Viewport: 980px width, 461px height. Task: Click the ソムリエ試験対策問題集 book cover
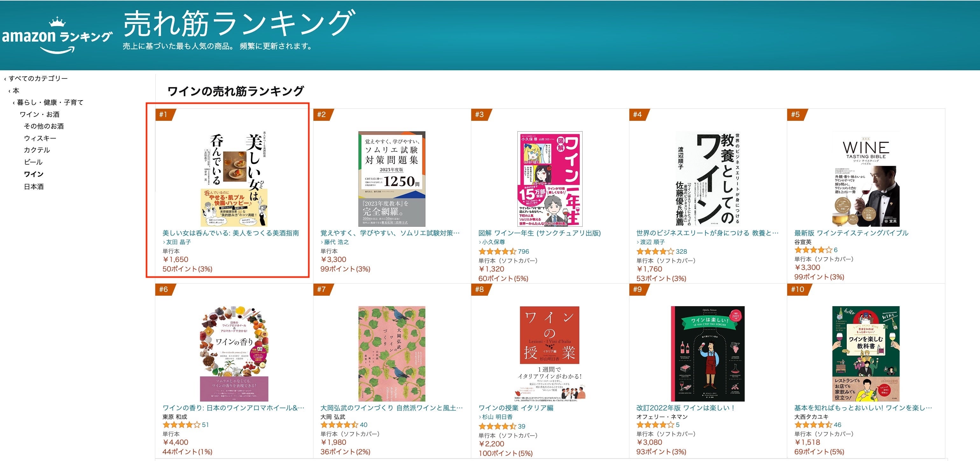pos(391,179)
